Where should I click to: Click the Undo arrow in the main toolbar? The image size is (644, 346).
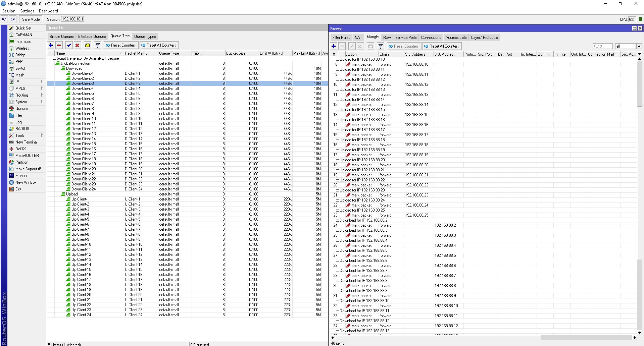(4, 19)
